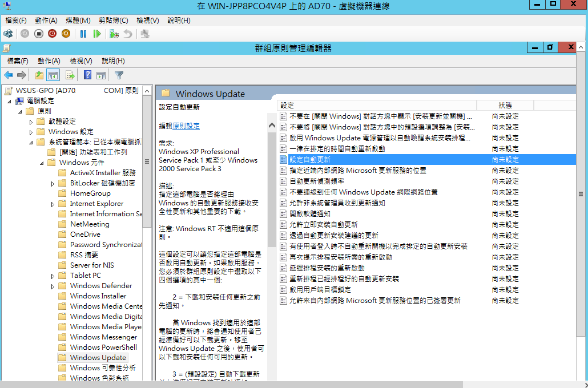Click the VM window vertical scrollbar thumb
The height and width of the screenshot is (388, 588).
pyautogui.click(x=581, y=194)
